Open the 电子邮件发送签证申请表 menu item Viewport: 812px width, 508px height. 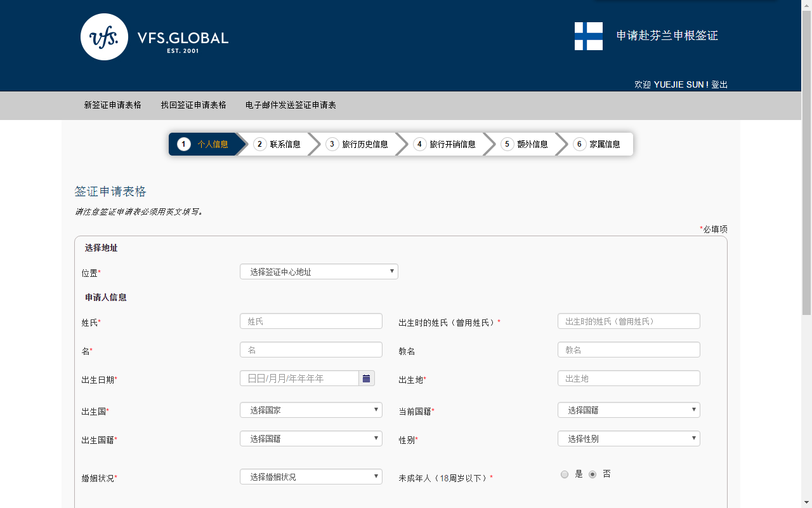(291, 105)
